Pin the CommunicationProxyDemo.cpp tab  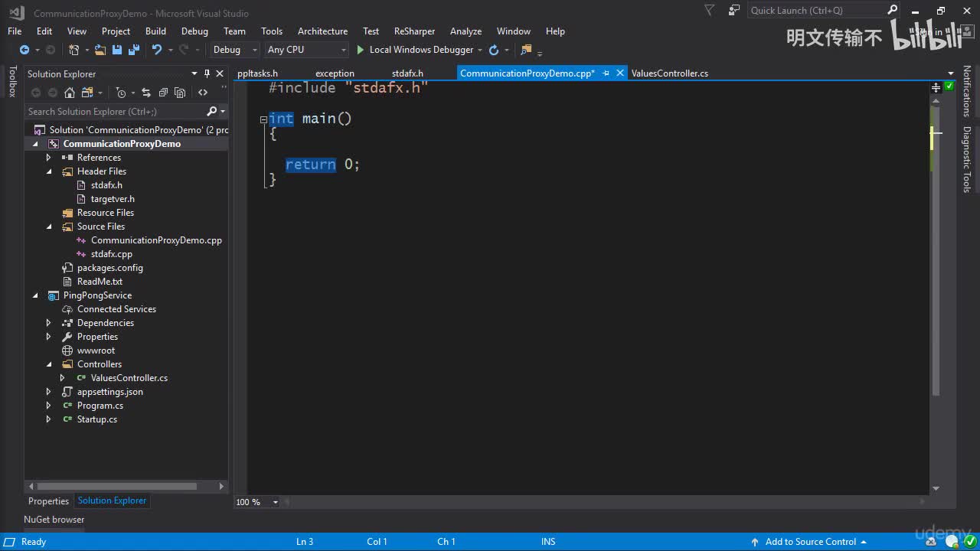tap(606, 73)
